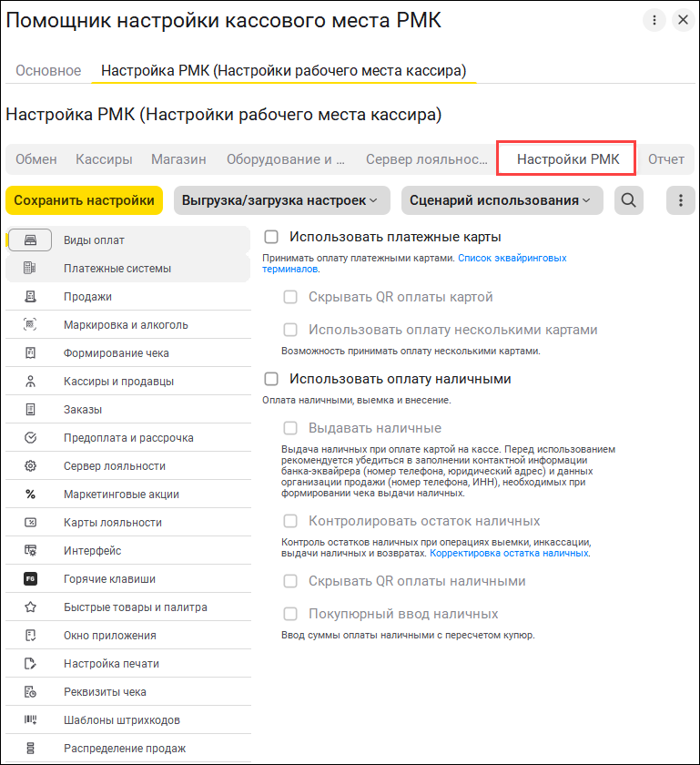Click the Маркировка и алкоголь icon
700x765 pixels.
click(x=30, y=325)
